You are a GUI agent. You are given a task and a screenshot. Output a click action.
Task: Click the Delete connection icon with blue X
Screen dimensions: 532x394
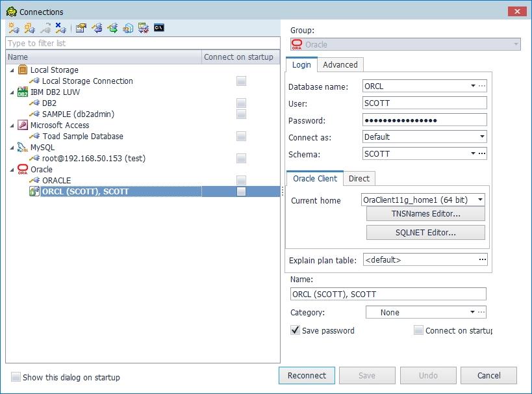[60, 28]
